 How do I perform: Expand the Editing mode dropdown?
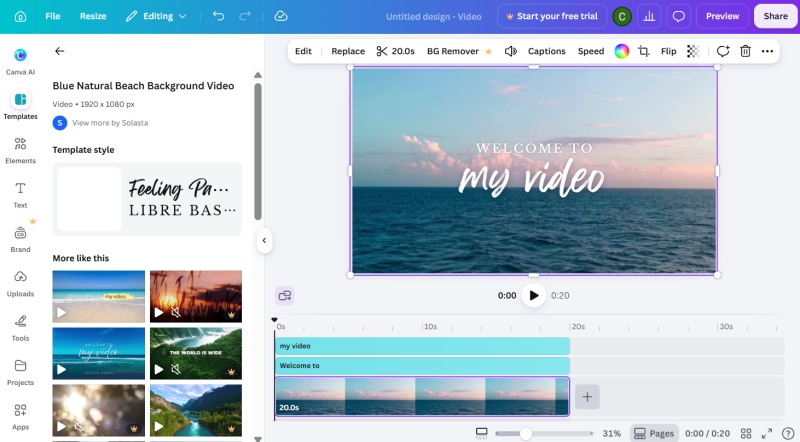pyautogui.click(x=156, y=16)
